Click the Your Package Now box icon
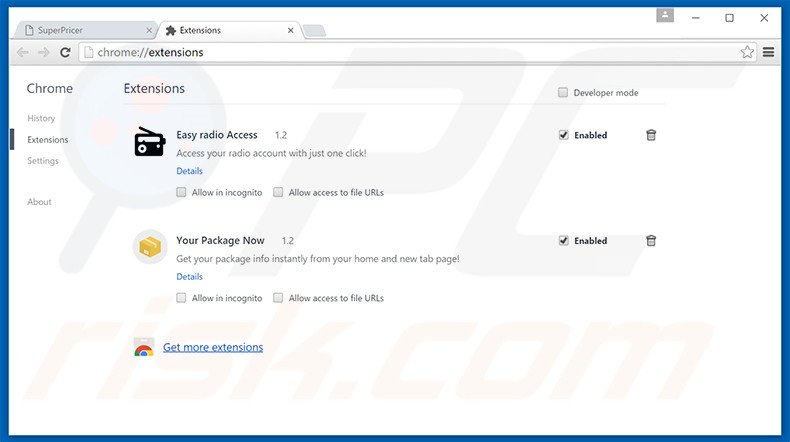 (x=150, y=247)
